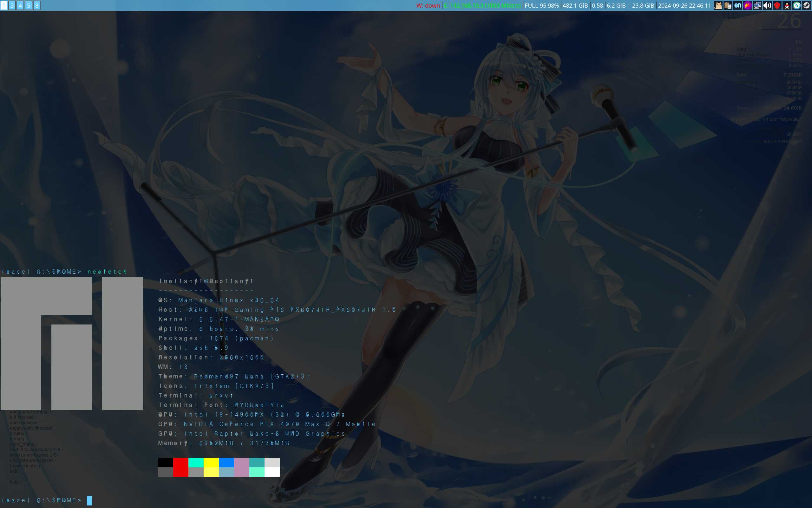Click the '7.23GiB' RAM value in conky
Image resolution: width=812 pixels, height=508 pixels.
(793, 75)
